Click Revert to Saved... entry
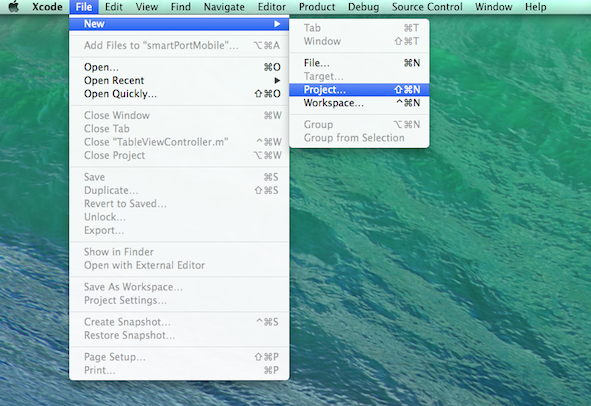This screenshot has height=406, width=591. tap(179, 204)
